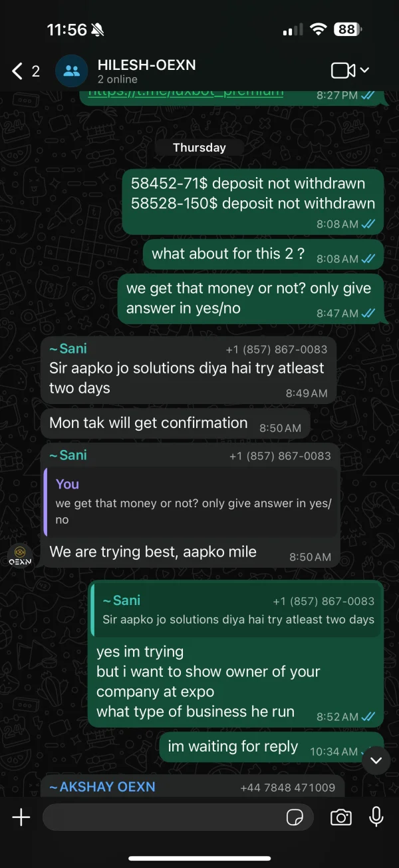
Task: Tap the plus attachment icon
Action: point(21,817)
